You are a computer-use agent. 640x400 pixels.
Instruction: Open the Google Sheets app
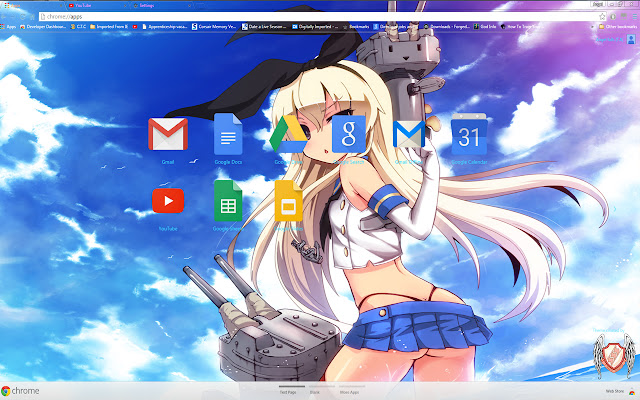(x=228, y=202)
